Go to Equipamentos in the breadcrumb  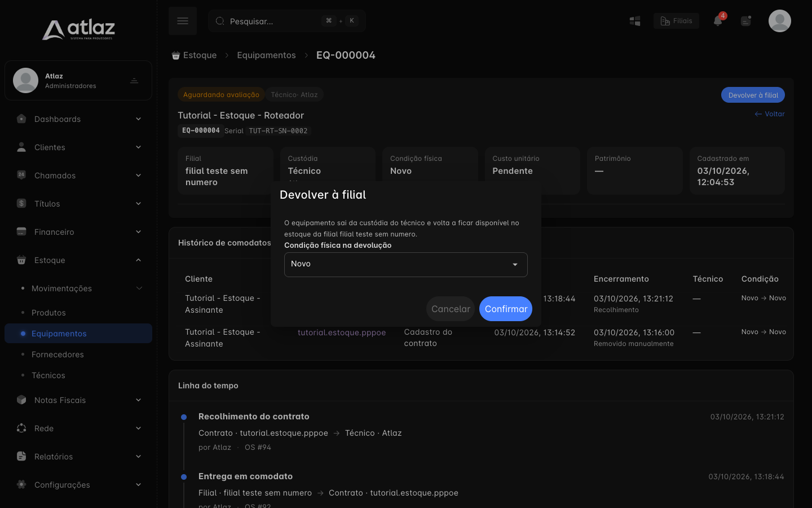266,55
